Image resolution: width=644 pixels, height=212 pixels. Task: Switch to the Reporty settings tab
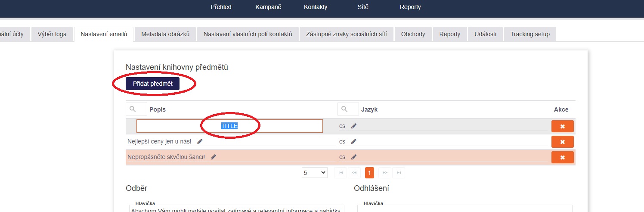click(x=450, y=34)
